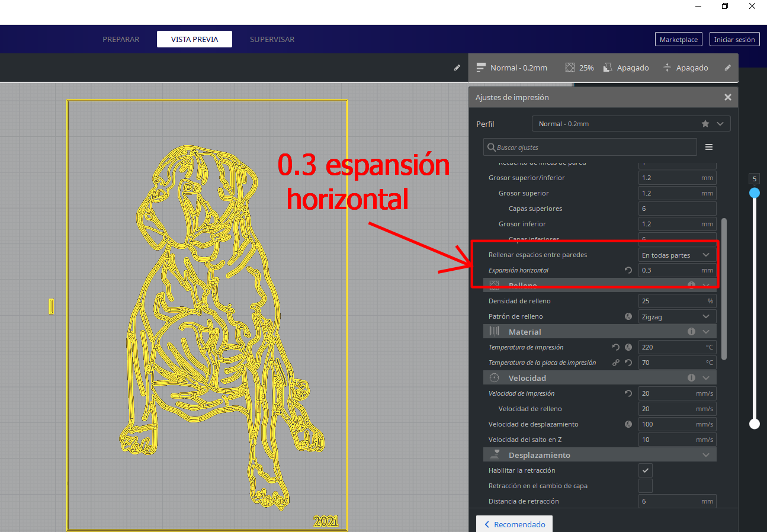Click the Recomendado button

click(x=514, y=524)
